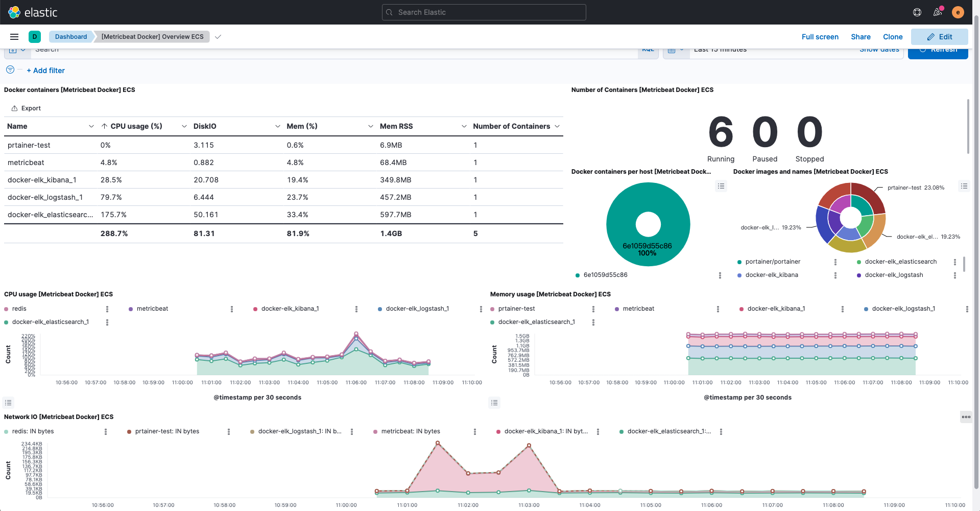Click the Elastic logo
980x511 pixels.
tap(15, 12)
